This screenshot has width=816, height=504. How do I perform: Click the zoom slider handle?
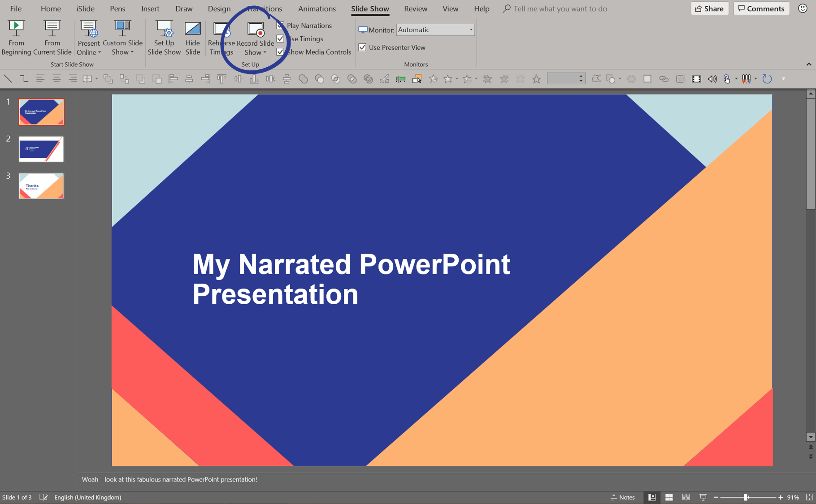coord(746,497)
